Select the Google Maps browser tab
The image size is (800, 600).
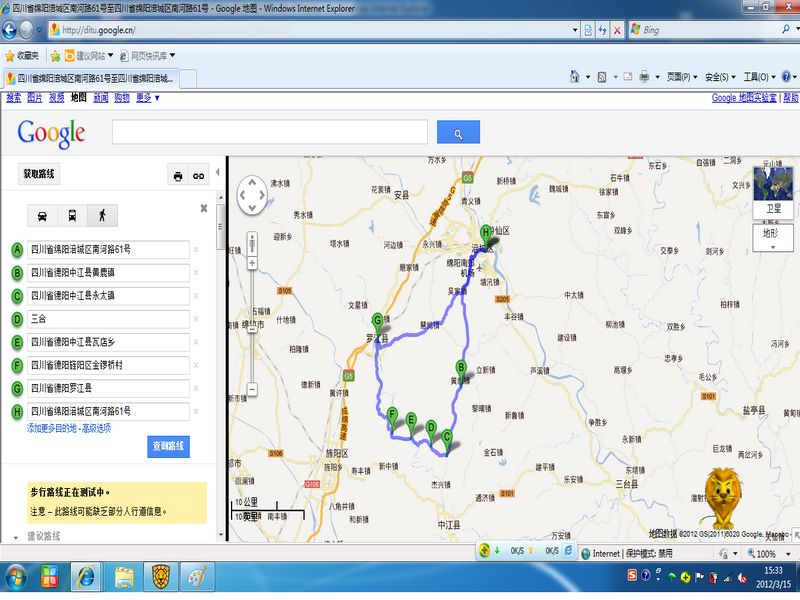pos(91,79)
